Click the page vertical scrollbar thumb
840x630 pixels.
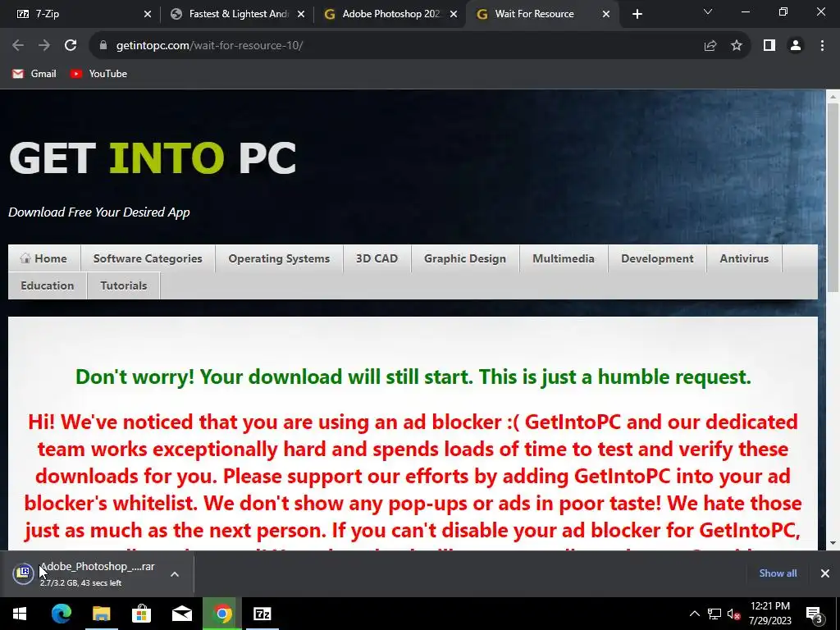tap(833, 197)
